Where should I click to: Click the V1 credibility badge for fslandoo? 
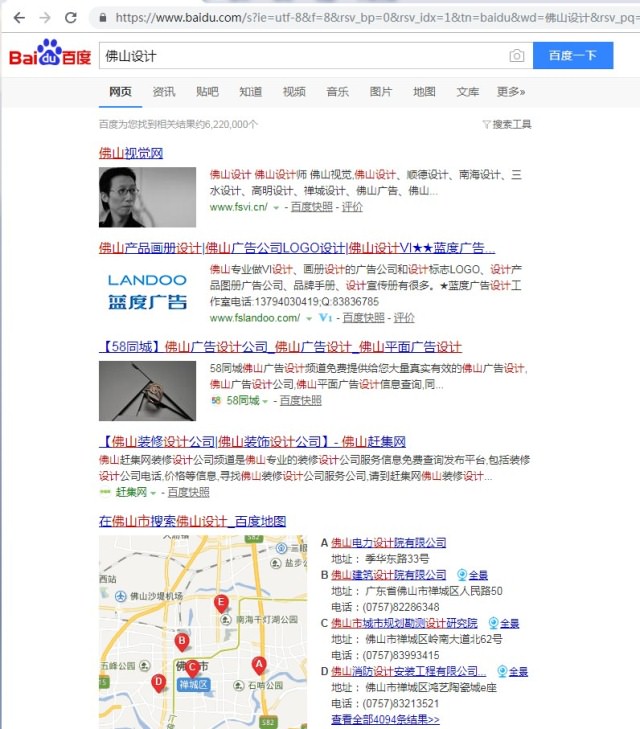point(325,318)
